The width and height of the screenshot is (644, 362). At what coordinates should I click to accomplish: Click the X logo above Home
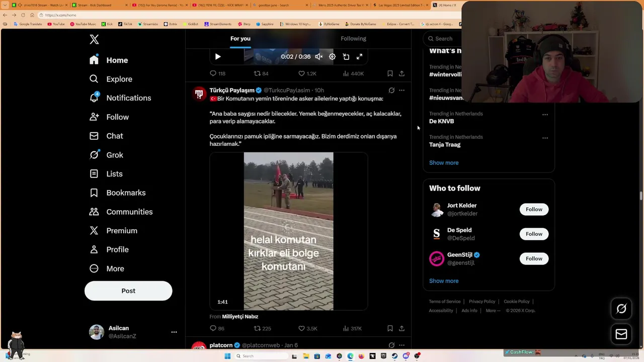[x=94, y=40]
